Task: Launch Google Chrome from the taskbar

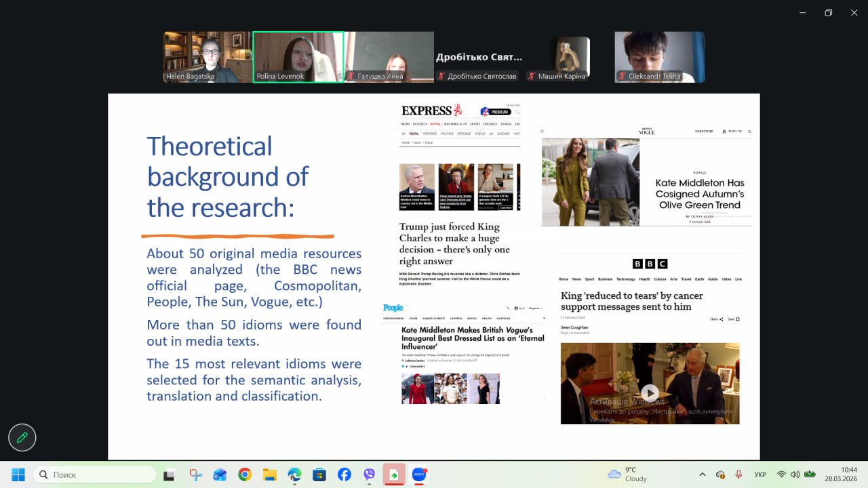Action: coord(245,474)
